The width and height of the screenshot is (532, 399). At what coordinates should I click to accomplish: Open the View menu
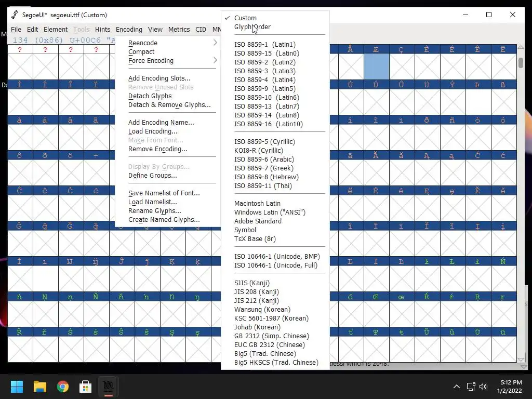click(x=155, y=30)
